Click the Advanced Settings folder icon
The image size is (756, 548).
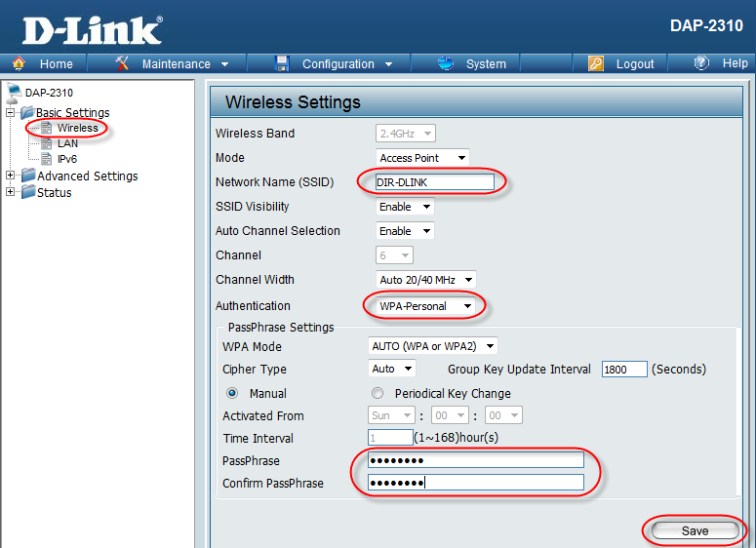[28, 176]
